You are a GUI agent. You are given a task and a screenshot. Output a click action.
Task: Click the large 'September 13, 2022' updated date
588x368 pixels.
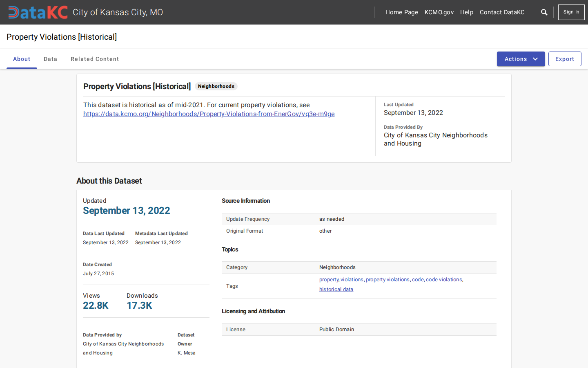point(127,211)
